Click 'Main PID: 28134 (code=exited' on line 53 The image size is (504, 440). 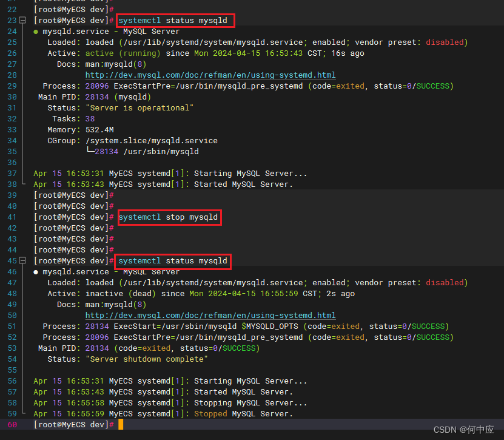click(104, 348)
